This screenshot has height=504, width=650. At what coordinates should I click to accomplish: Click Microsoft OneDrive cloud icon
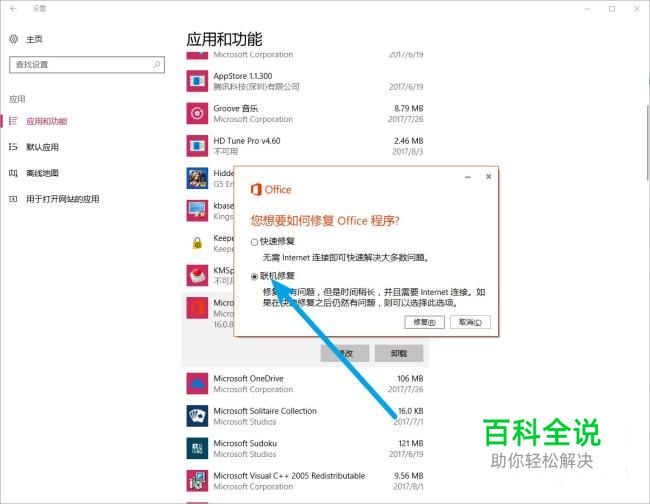point(197,384)
